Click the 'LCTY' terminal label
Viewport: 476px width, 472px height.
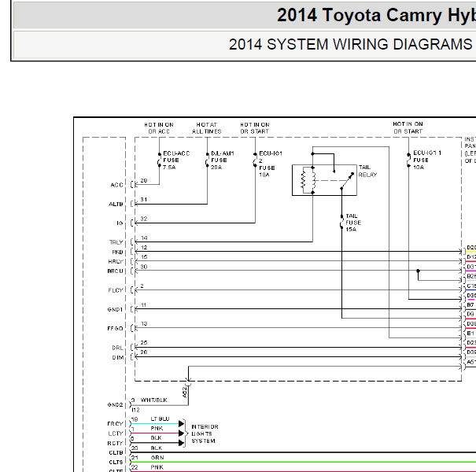tap(116, 433)
